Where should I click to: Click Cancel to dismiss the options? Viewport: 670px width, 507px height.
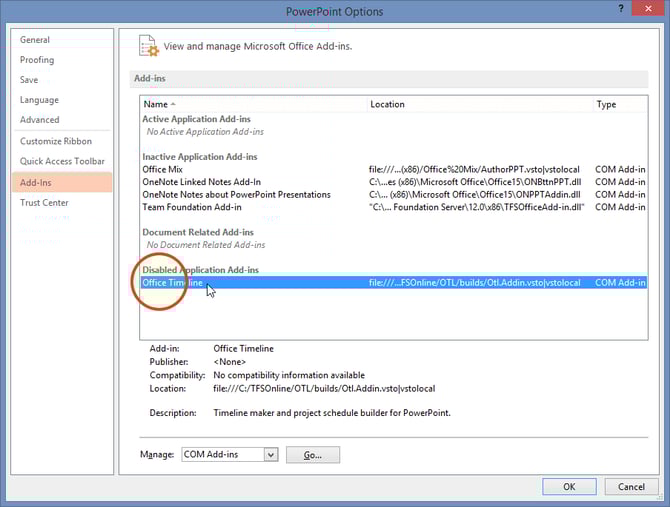click(x=631, y=487)
